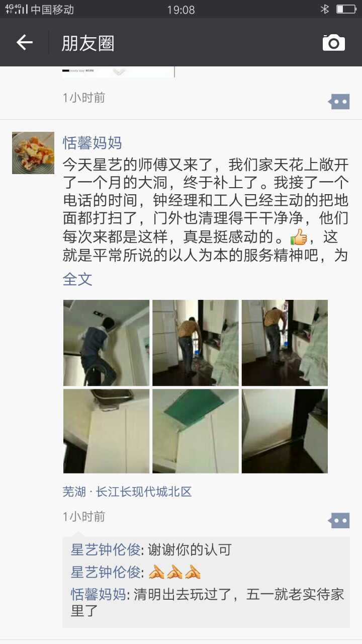Open second photo of worker bending down

[x=285, y=343]
